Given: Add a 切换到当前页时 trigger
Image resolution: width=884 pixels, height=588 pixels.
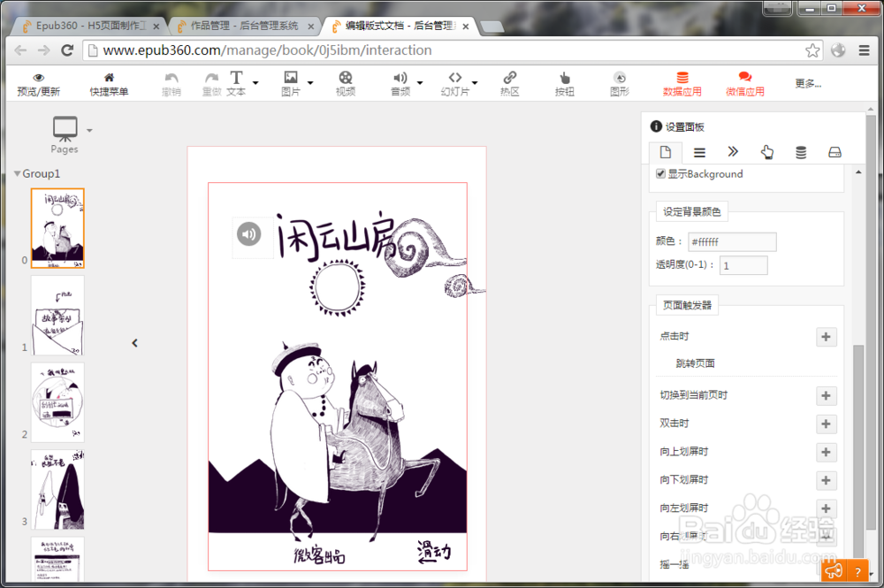Looking at the screenshot, I should pos(826,395).
